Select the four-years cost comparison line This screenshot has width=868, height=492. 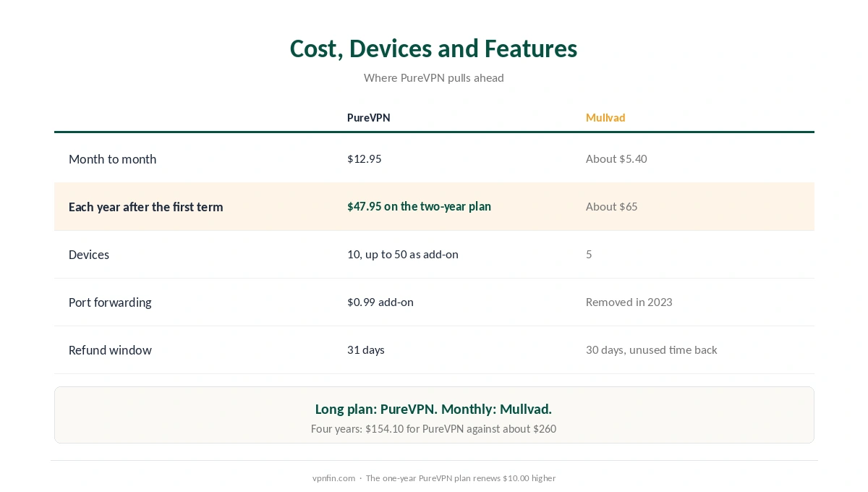433,429
